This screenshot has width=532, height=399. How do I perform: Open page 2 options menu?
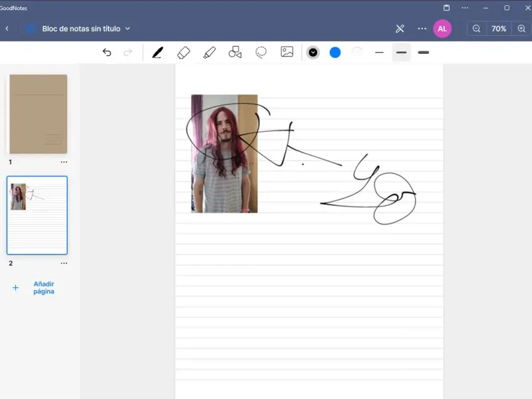(64, 263)
